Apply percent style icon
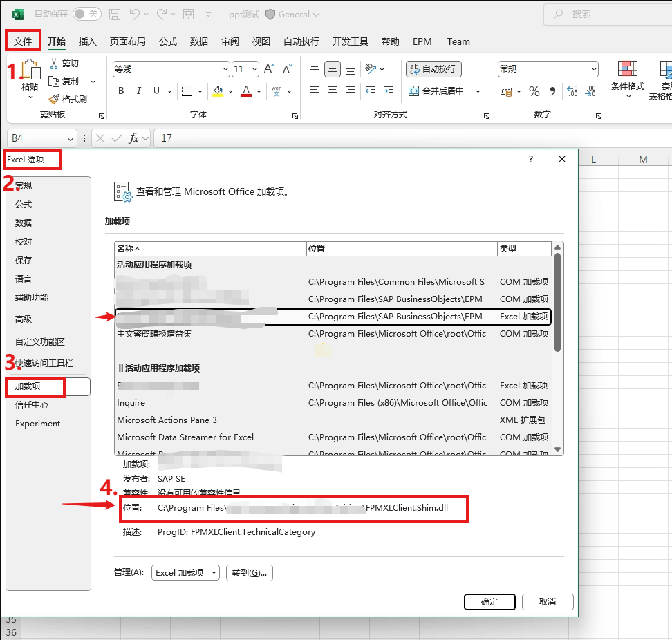Image resolution: width=672 pixels, height=640 pixels. [x=534, y=91]
